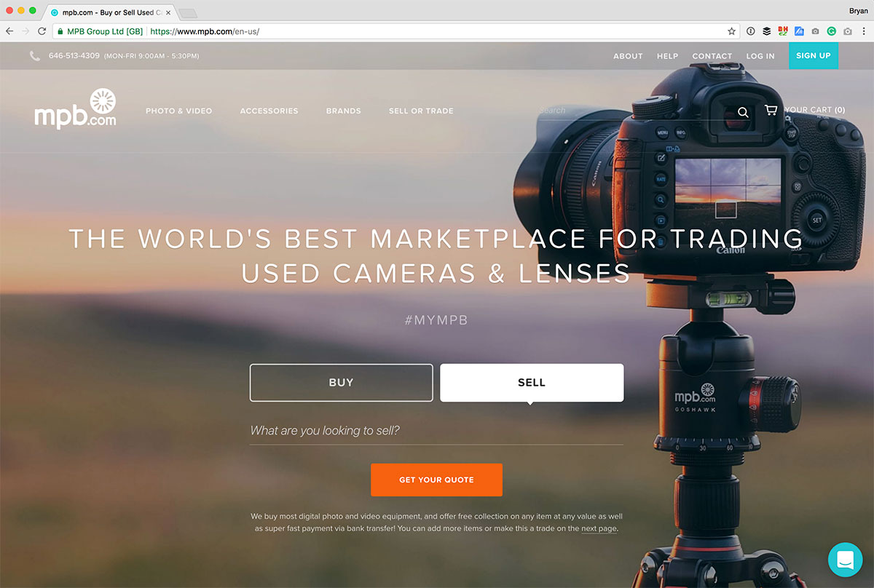Click the phone number 646-513-4309
Viewport: 874px width, 588px height.
(x=74, y=56)
